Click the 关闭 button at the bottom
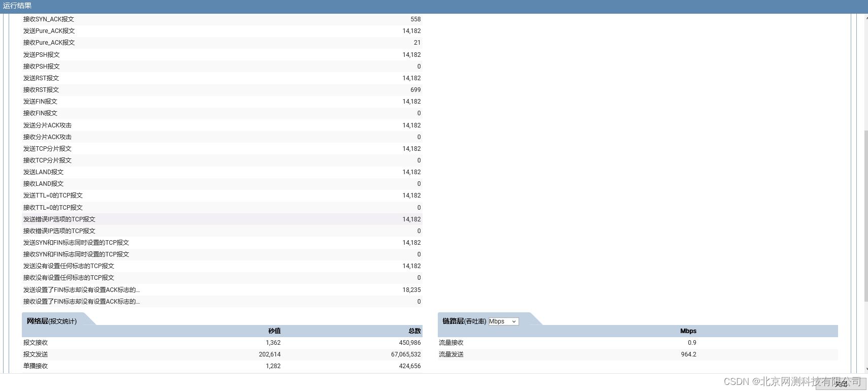Image resolution: width=868 pixels, height=391 pixels. tap(841, 384)
